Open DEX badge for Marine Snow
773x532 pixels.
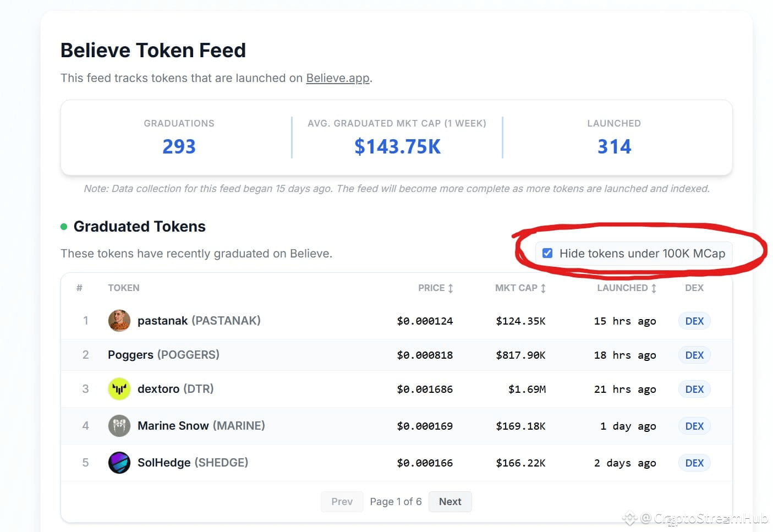point(694,426)
